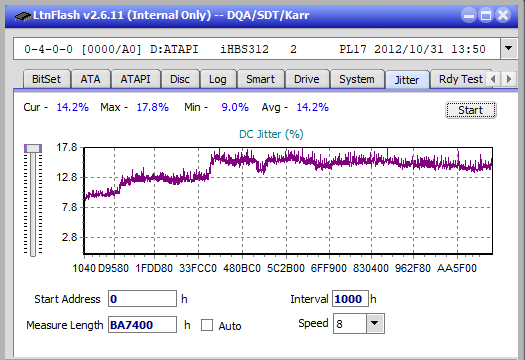Click the AA5F00 axis label

(457, 268)
